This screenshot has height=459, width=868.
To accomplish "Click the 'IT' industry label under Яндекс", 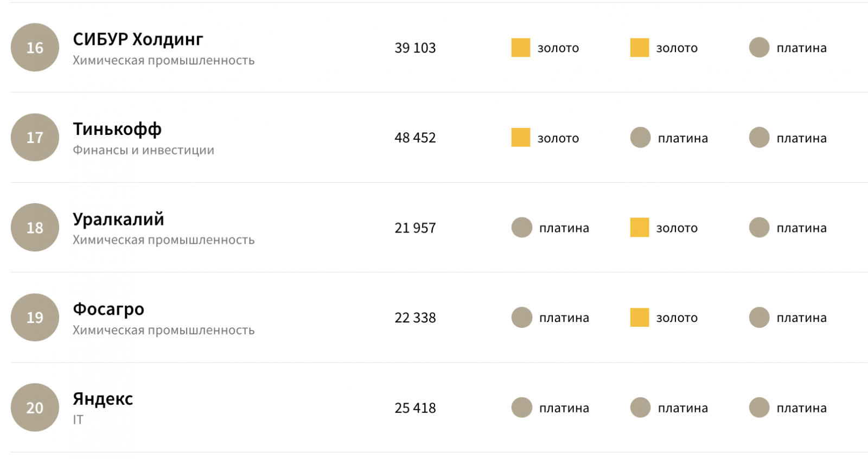I will (x=78, y=420).
